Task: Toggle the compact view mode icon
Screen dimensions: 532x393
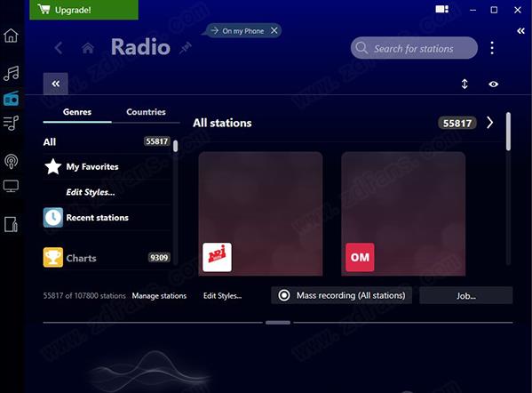Action: [x=441, y=9]
